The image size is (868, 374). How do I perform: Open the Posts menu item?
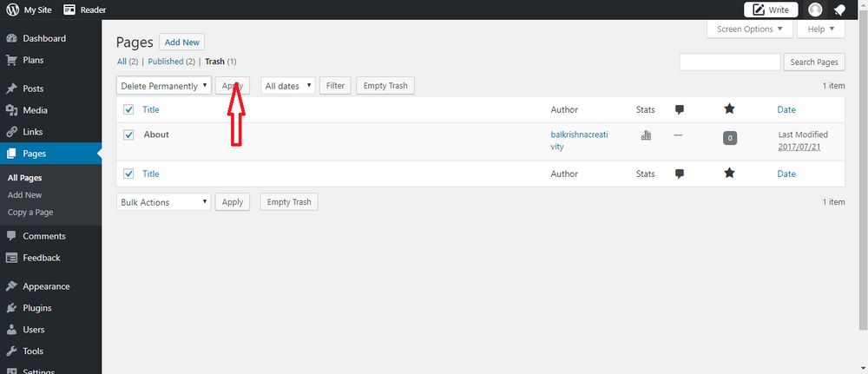pos(33,89)
